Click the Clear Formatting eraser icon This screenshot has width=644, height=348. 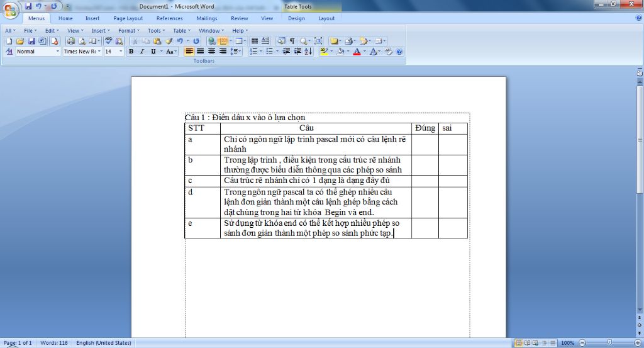point(388,52)
